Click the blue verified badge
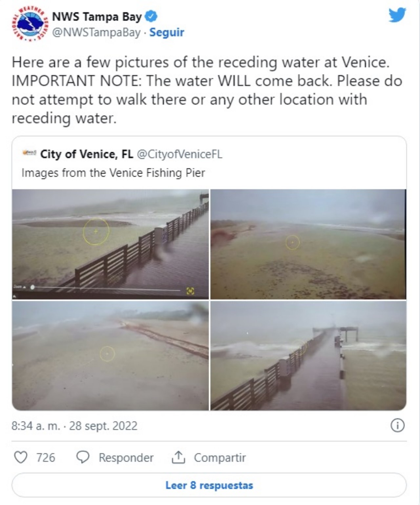This screenshot has height=505, width=420. (151, 16)
